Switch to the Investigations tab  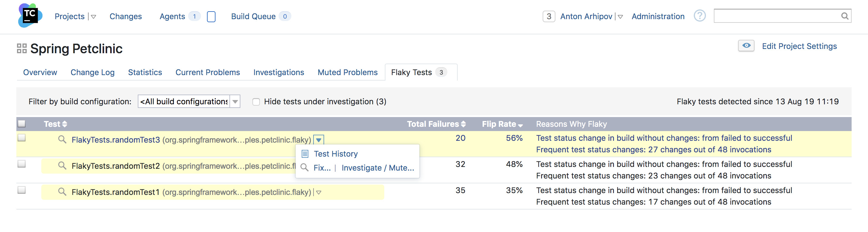tap(279, 72)
